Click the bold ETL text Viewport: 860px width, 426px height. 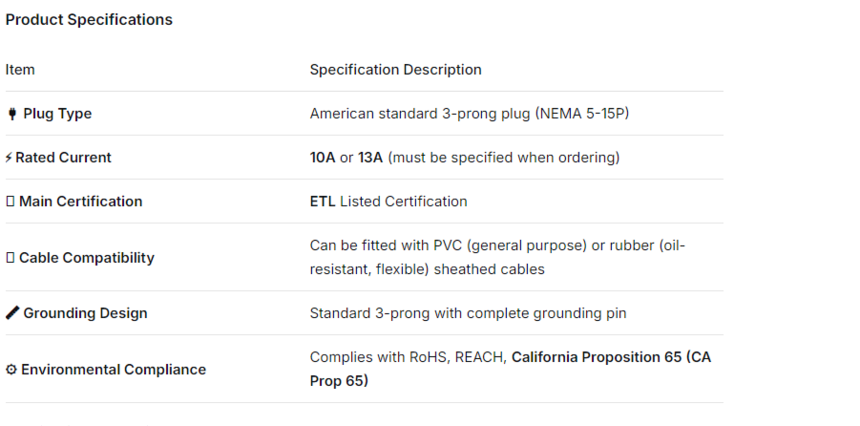[322, 202]
